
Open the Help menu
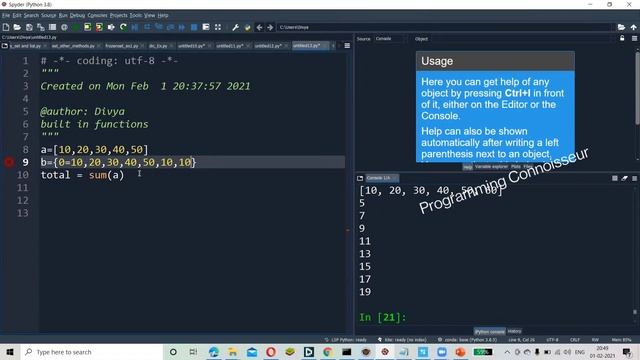point(163,15)
